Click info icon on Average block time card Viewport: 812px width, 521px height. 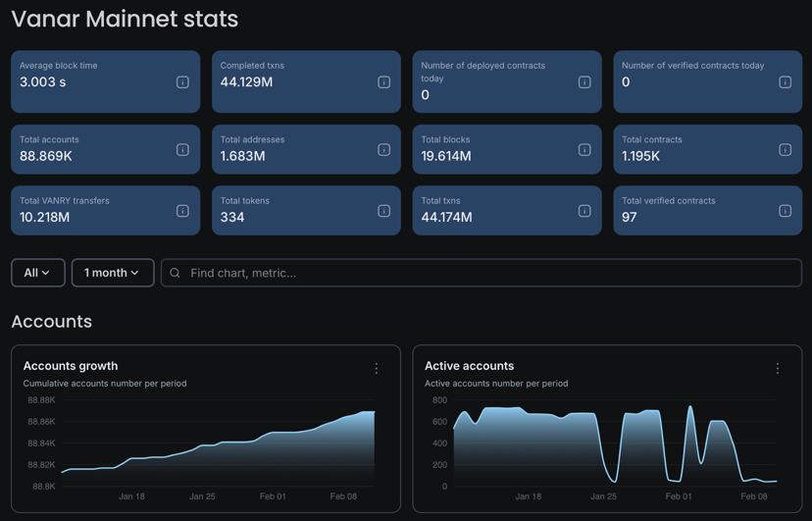pyautogui.click(x=182, y=82)
